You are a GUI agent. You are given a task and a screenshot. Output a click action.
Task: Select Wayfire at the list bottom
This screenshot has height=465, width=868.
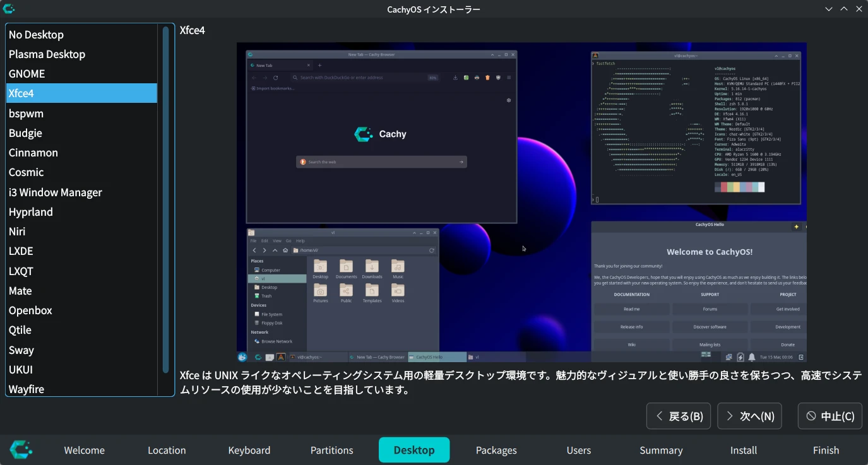[27, 389]
